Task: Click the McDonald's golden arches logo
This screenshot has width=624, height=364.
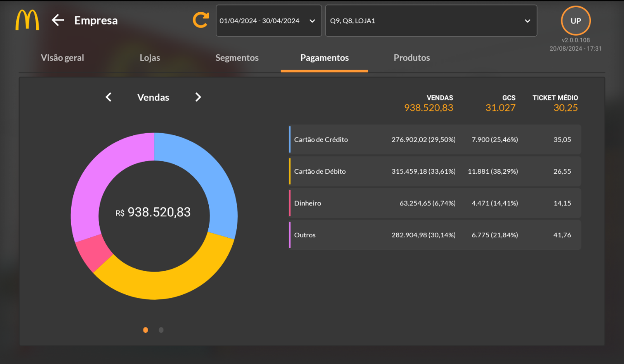Action: 27,20
